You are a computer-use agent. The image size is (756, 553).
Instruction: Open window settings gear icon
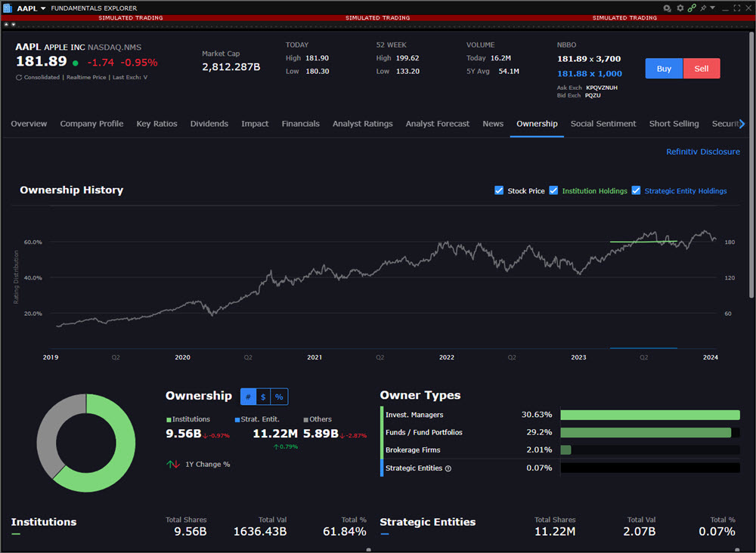click(x=680, y=8)
